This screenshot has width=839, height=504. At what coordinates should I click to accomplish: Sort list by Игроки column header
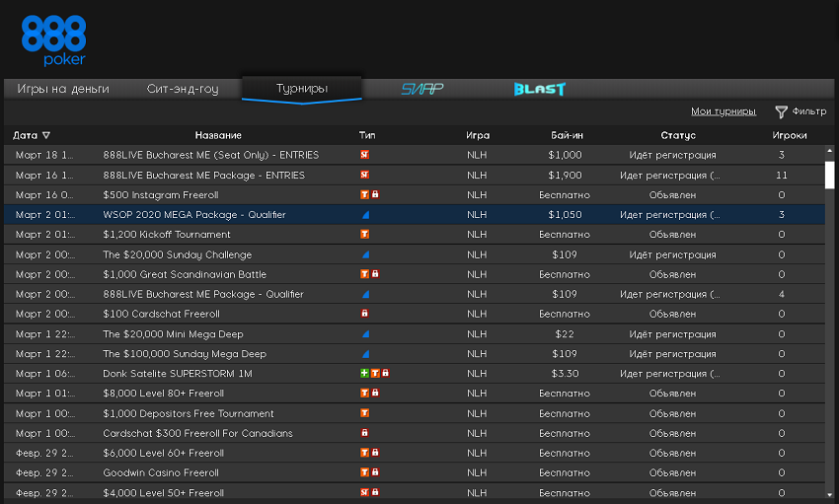[789, 135]
